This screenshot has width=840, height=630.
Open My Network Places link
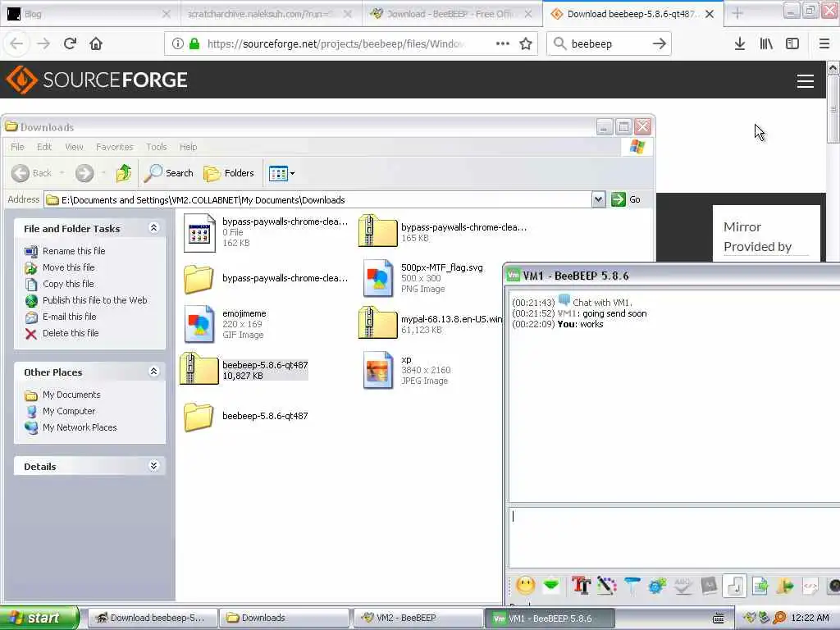(80, 427)
